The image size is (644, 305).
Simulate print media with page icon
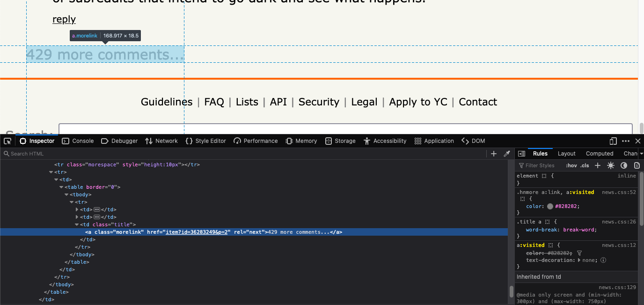pos(637,165)
